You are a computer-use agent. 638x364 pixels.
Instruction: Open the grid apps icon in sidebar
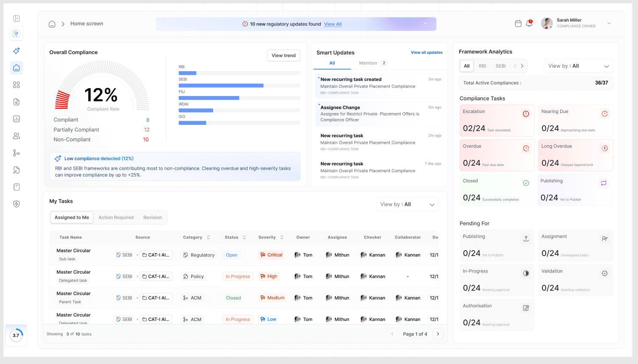(x=17, y=85)
